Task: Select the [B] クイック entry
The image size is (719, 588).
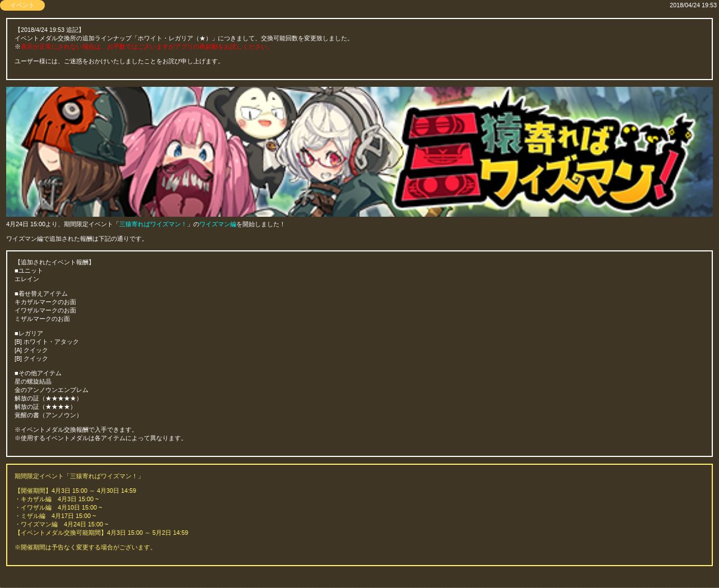Action: pos(31,359)
